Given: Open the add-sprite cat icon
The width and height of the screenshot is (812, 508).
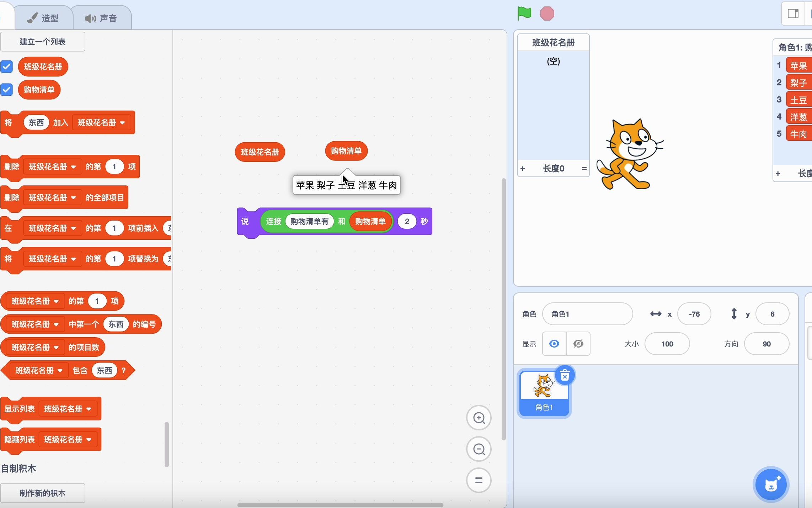Looking at the screenshot, I should pos(770,484).
